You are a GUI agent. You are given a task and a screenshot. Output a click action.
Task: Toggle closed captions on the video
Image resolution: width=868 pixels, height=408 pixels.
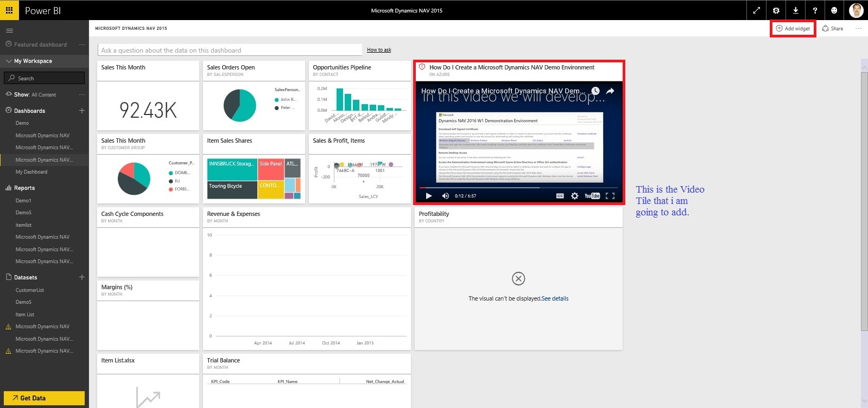(560, 196)
